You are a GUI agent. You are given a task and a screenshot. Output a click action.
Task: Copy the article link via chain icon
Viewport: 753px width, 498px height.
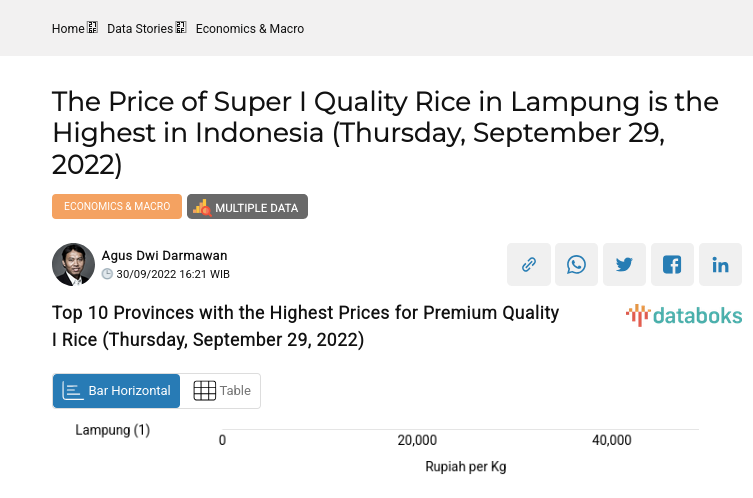click(529, 265)
